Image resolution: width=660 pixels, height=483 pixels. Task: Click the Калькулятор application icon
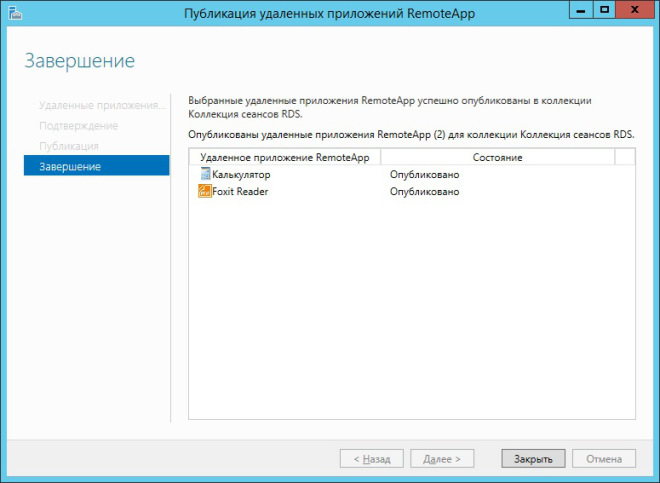point(205,175)
